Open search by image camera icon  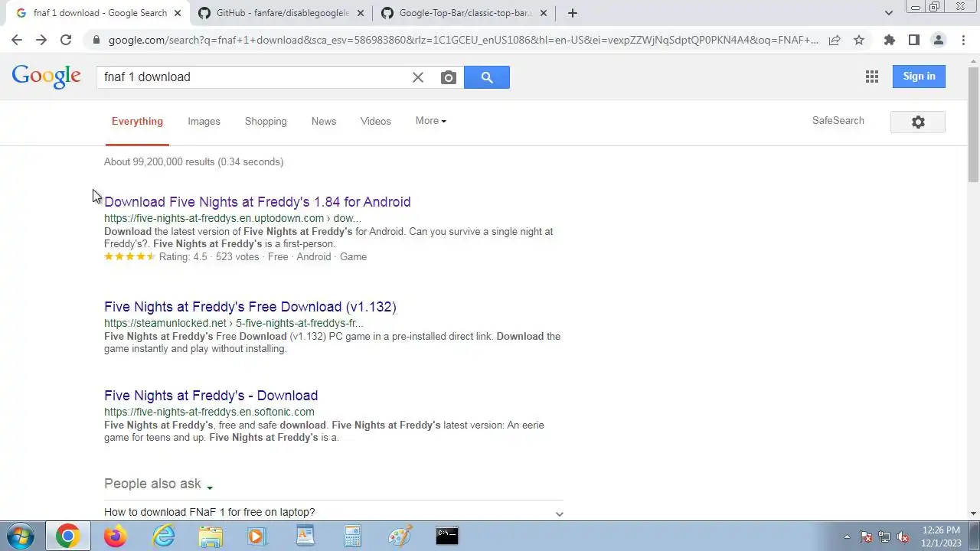coord(449,77)
